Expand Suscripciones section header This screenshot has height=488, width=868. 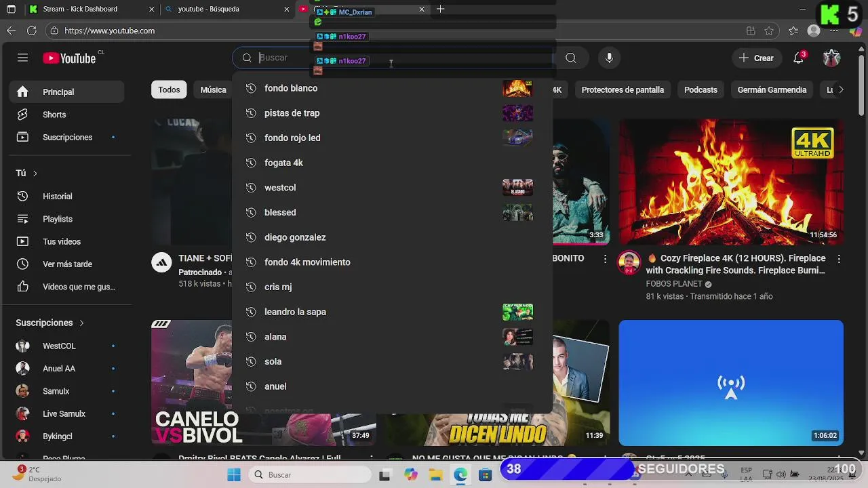[x=50, y=323]
